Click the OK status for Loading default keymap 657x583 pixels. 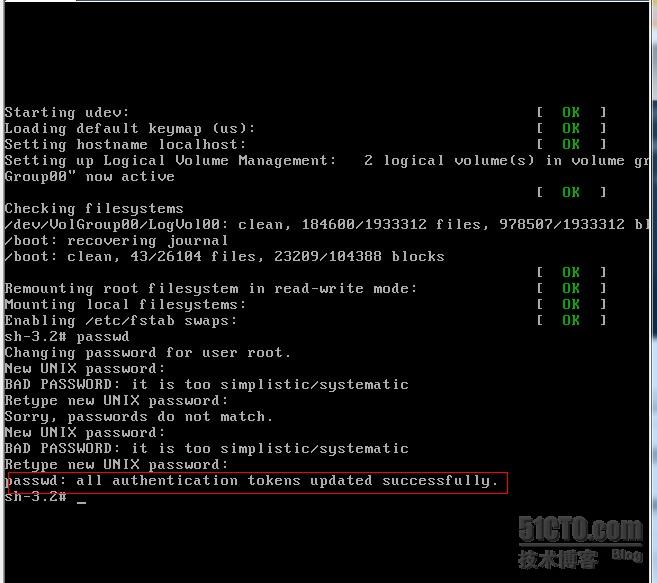tap(571, 128)
